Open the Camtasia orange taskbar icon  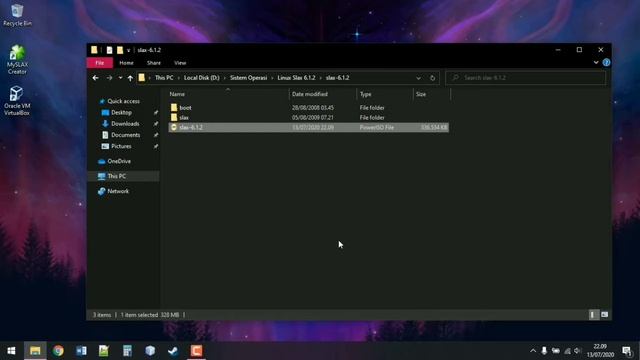tap(196, 351)
